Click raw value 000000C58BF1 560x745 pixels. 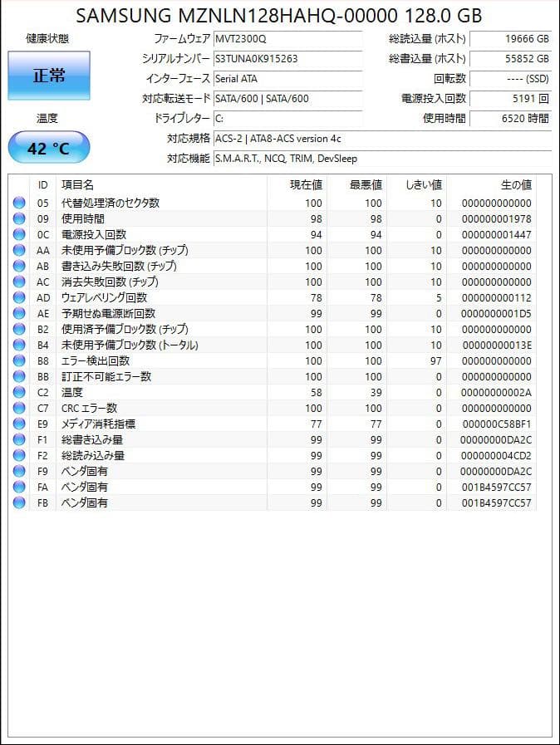497,424
